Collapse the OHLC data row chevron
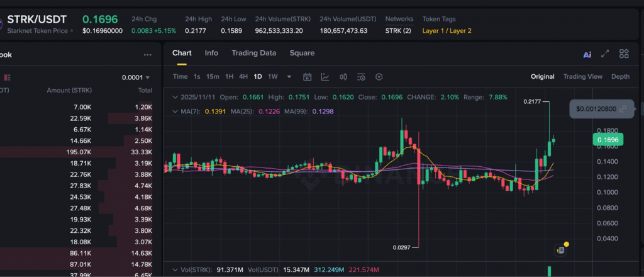644x277 pixels. point(175,98)
